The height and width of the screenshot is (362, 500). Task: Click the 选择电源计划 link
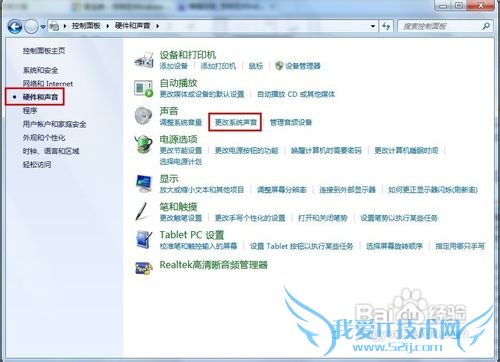(x=181, y=162)
